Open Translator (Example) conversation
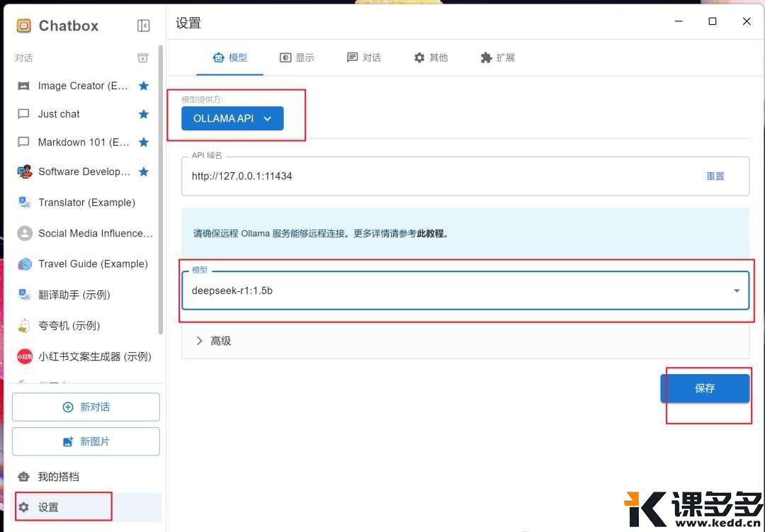 click(x=85, y=203)
